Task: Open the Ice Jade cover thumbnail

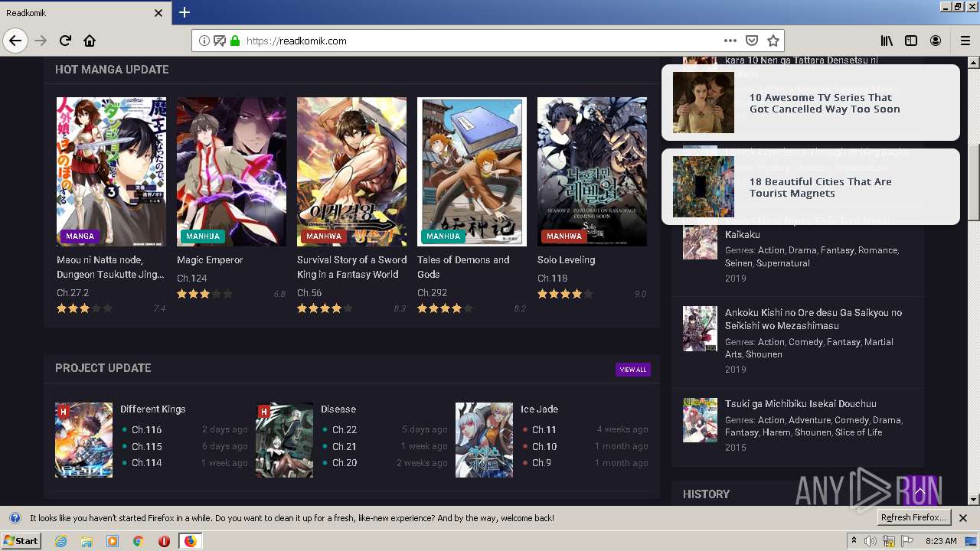Action: (x=484, y=440)
